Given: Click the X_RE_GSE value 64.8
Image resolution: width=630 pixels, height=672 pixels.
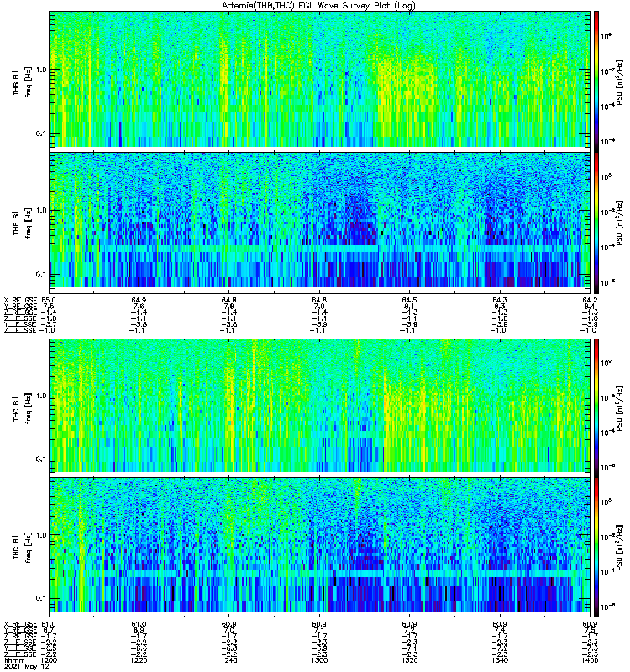Looking at the screenshot, I should pyautogui.click(x=228, y=300).
